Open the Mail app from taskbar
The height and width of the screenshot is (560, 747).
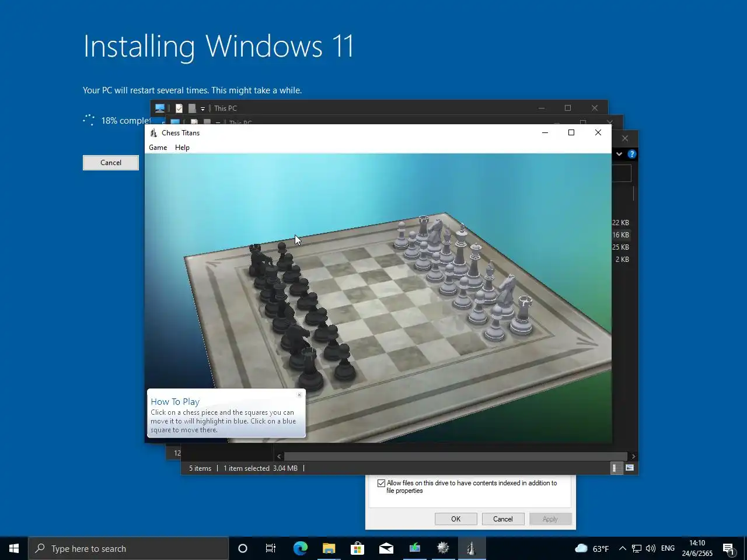coord(386,548)
